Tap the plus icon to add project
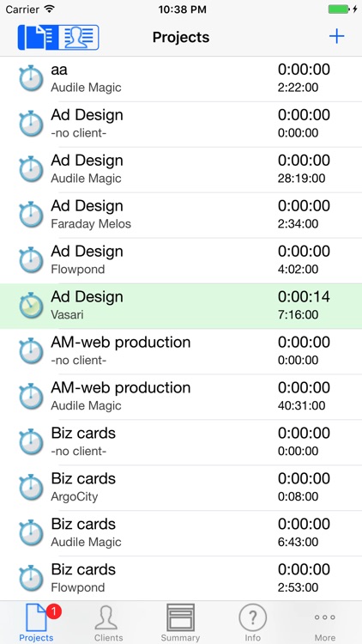The height and width of the screenshot is (644, 362). tap(336, 37)
